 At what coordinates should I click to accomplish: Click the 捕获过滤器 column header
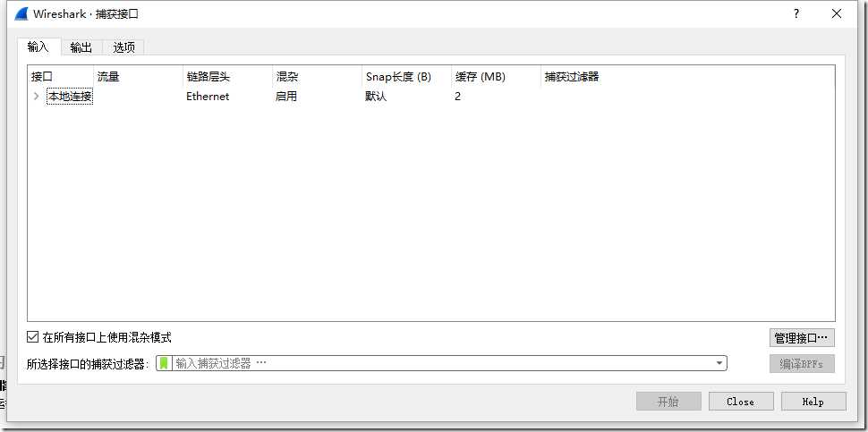click(x=687, y=77)
